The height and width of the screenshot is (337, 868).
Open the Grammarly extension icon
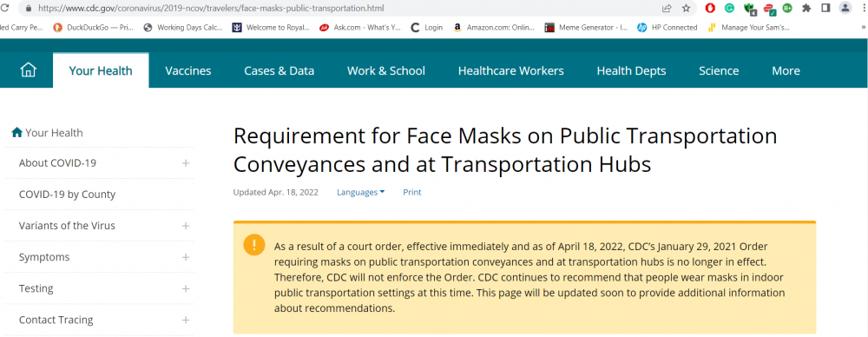(730, 9)
